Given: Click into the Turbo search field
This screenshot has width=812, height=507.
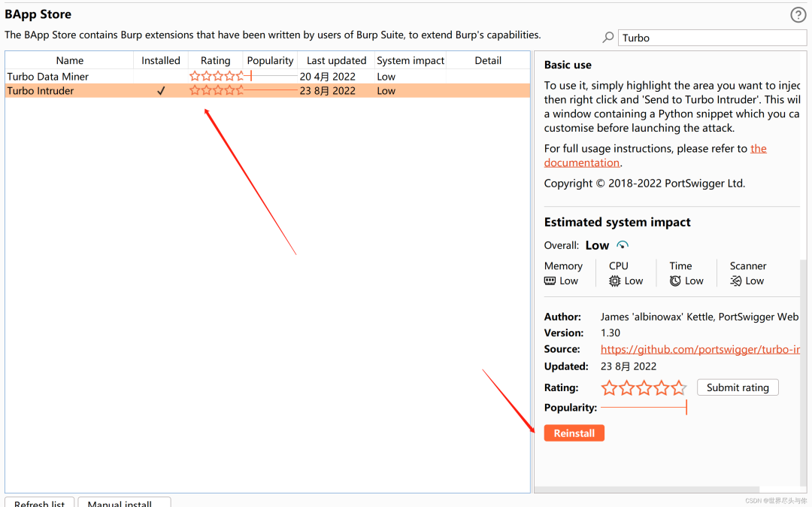Looking at the screenshot, I should pos(712,38).
